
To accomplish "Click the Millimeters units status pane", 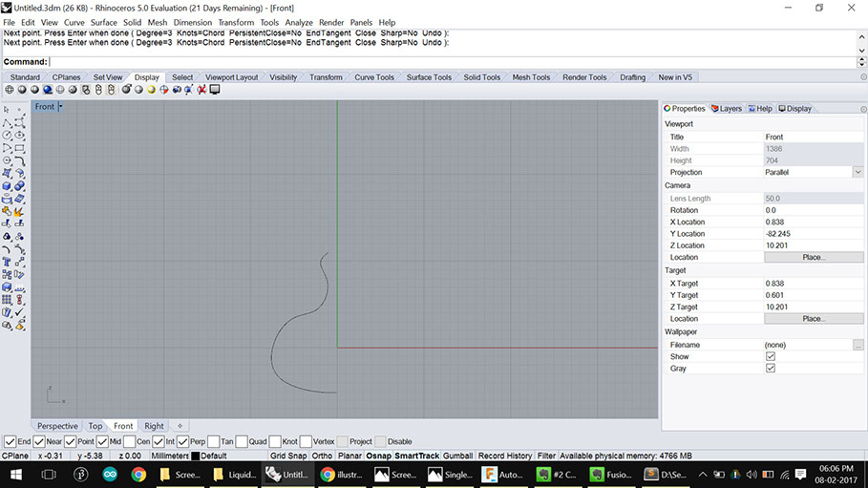I will (169, 456).
